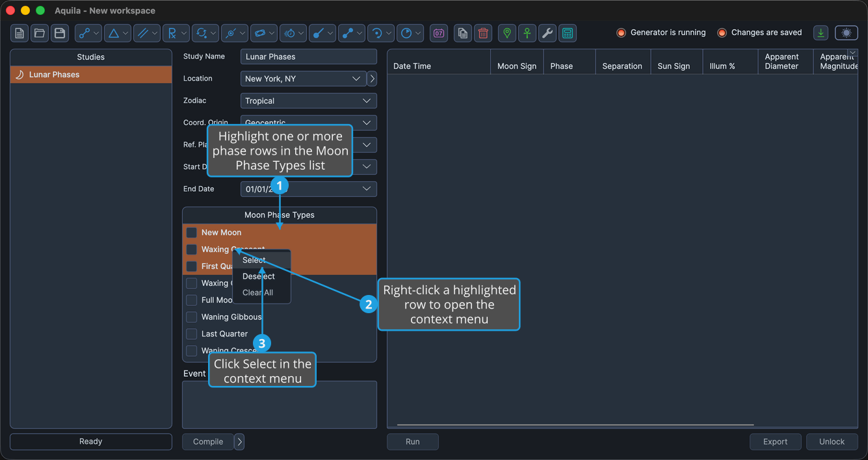This screenshot has width=868, height=460.
Task: Click the Study Name input field
Action: click(x=309, y=57)
